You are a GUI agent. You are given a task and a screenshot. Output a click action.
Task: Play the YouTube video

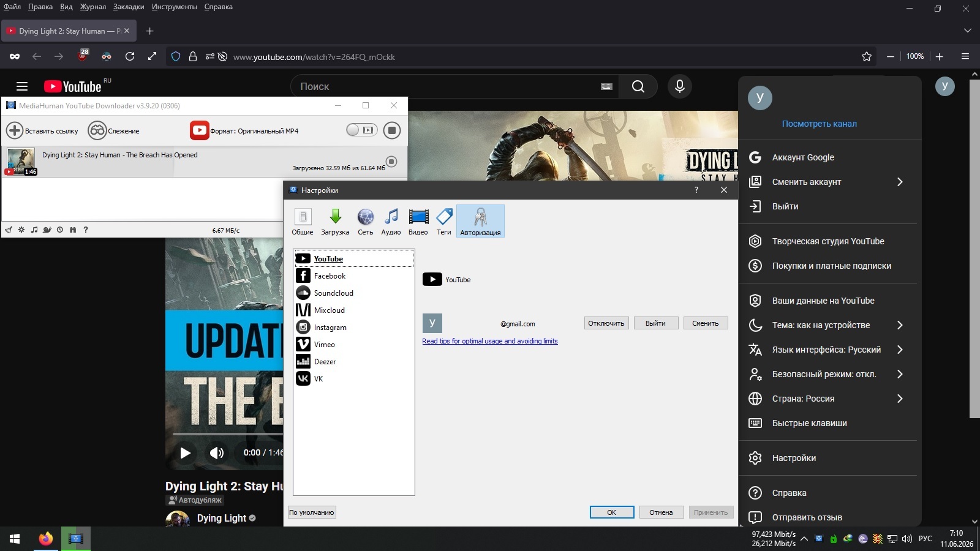tap(185, 453)
